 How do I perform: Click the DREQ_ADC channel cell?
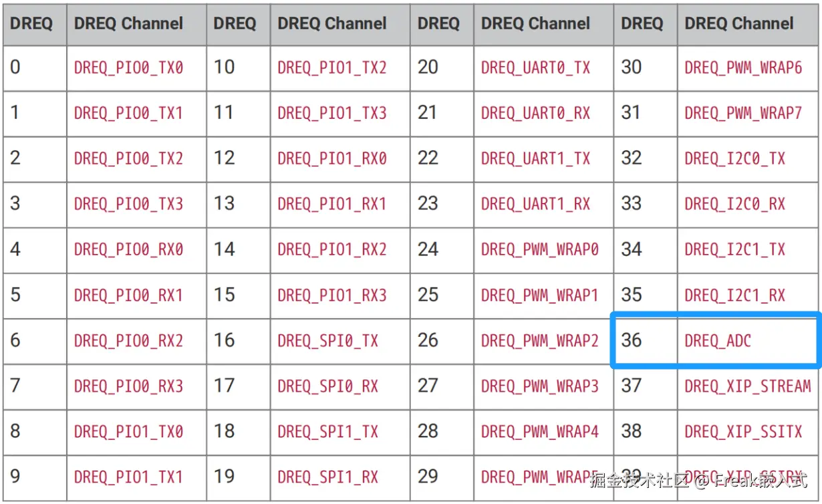coord(749,341)
